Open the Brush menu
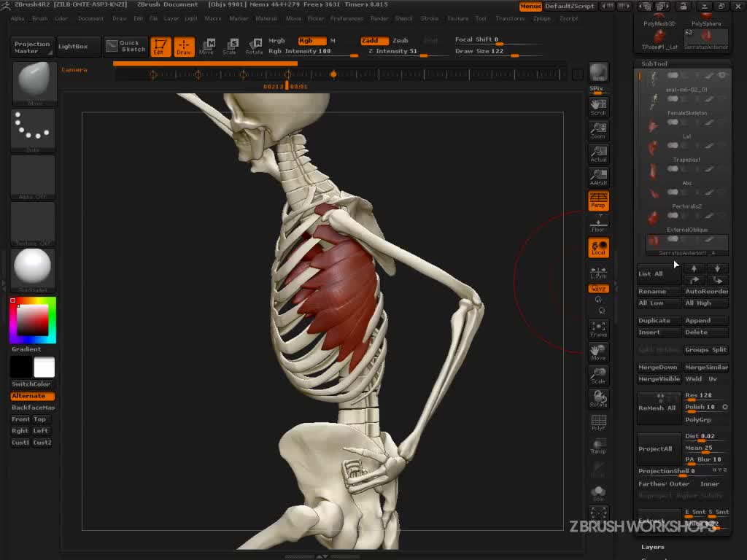The height and width of the screenshot is (560, 747). point(39,18)
